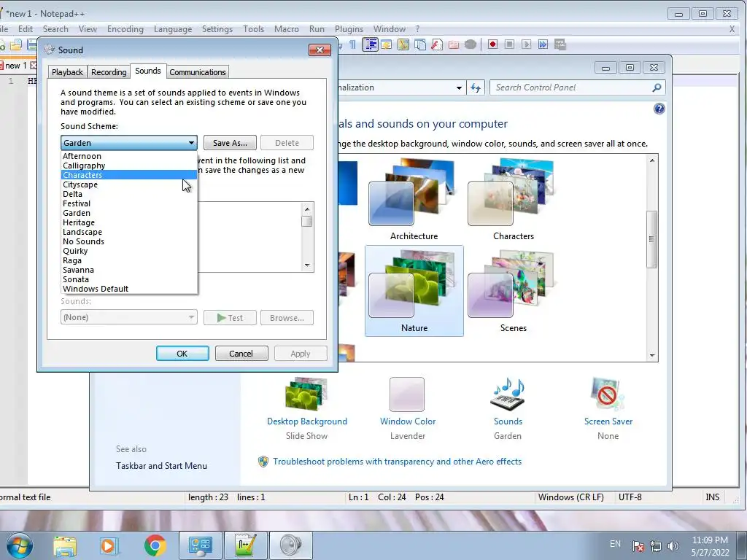Click the Monitoring gray toolbar icon
This screenshot has height=560, width=747.
coord(471,44)
